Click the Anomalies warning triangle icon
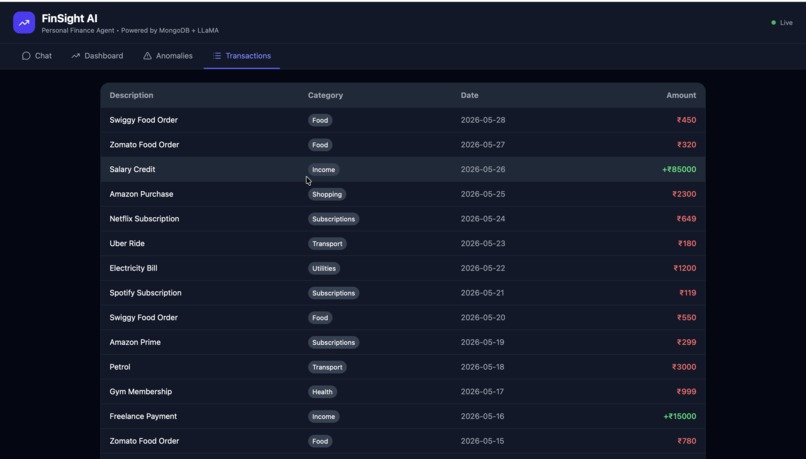 click(x=148, y=56)
